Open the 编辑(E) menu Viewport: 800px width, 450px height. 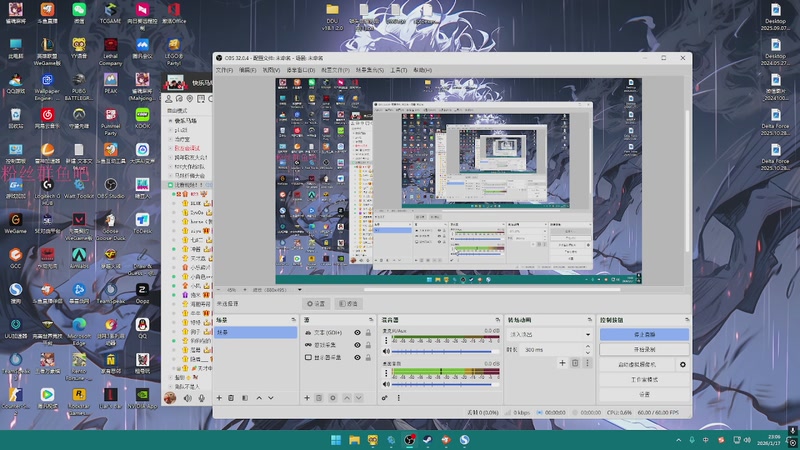pyautogui.click(x=247, y=70)
